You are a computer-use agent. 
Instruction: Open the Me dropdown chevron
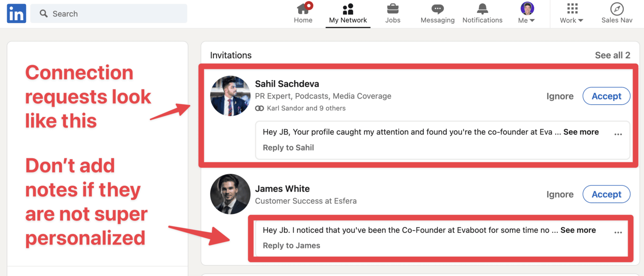click(x=533, y=20)
